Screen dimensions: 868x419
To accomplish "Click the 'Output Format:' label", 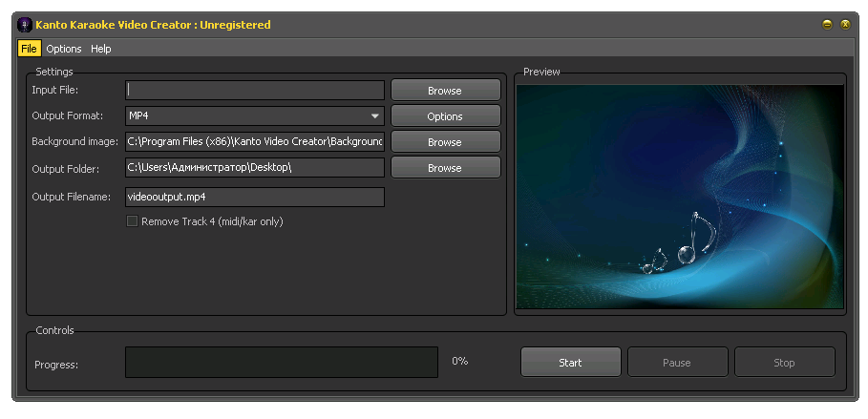I will point(68,115).
